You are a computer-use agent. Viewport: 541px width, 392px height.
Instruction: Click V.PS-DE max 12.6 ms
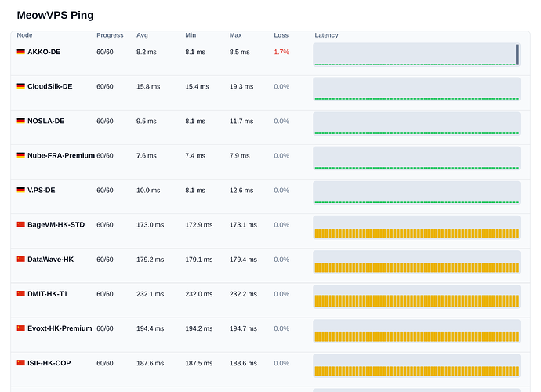pyautogui.click(x=241, y=191)
